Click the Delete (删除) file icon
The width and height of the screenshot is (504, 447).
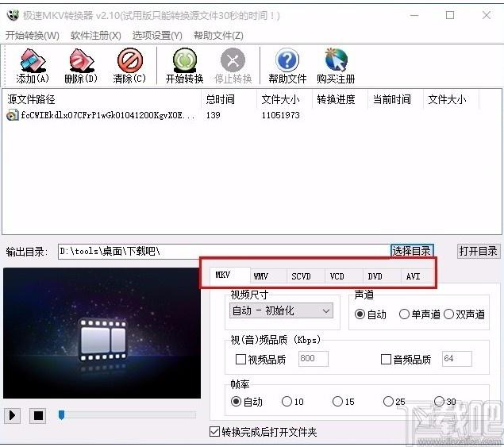pos(81,60)
